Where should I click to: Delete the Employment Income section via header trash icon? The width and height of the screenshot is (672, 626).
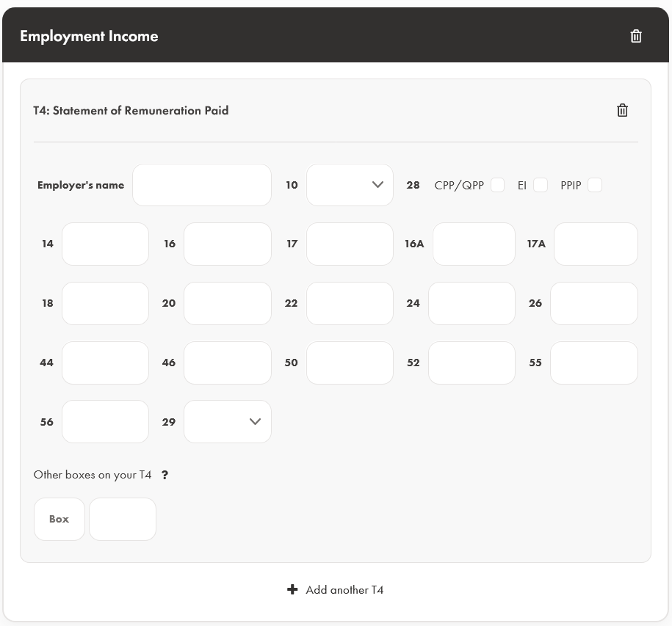(636, 36)
